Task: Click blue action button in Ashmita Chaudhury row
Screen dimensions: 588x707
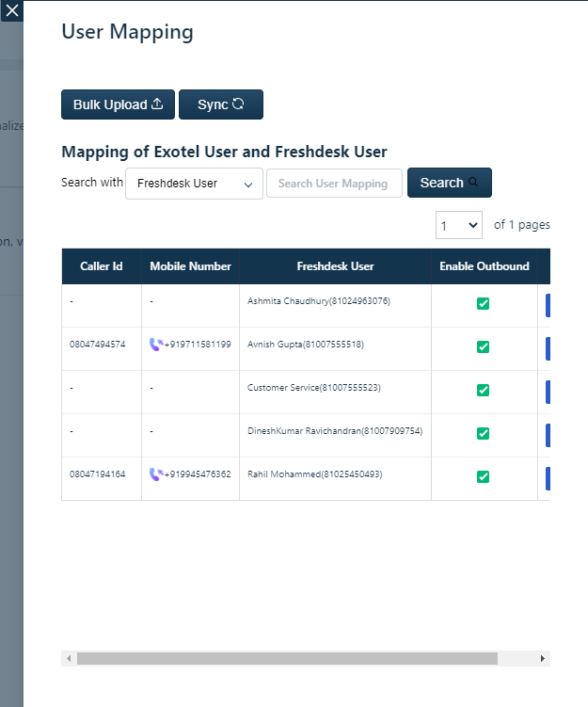Action: (548, 306)
